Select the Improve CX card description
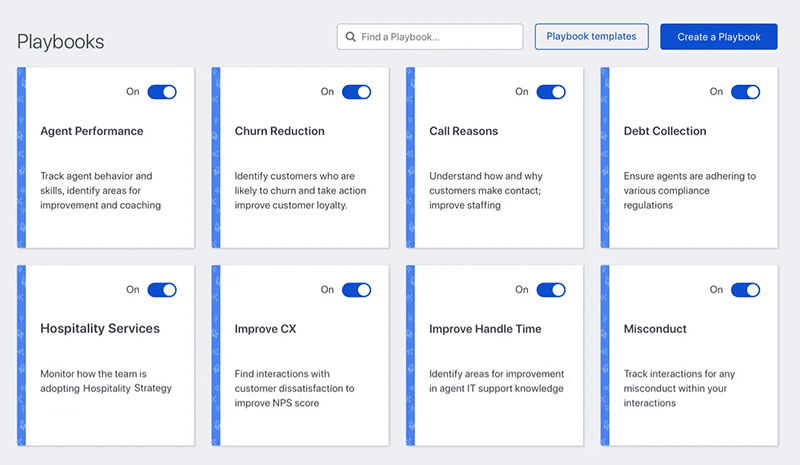Viewport: 800px width, 465px height. tap(295, 388)
